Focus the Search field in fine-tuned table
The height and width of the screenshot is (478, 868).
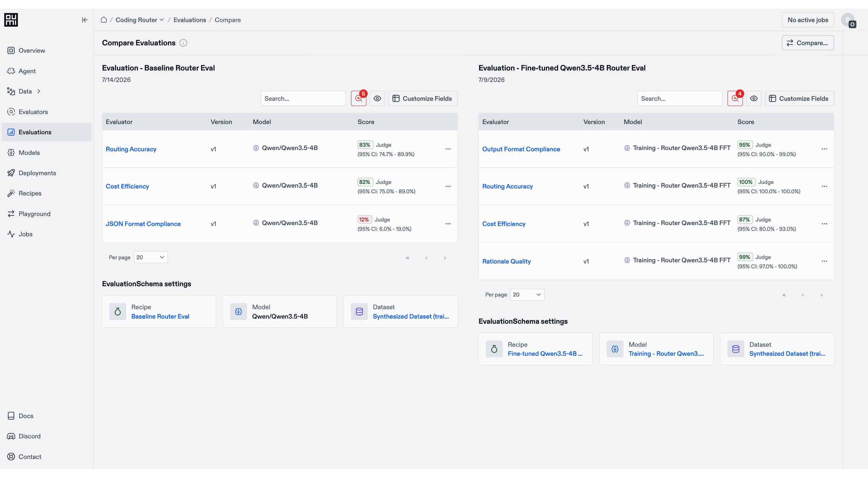(679, 98)
